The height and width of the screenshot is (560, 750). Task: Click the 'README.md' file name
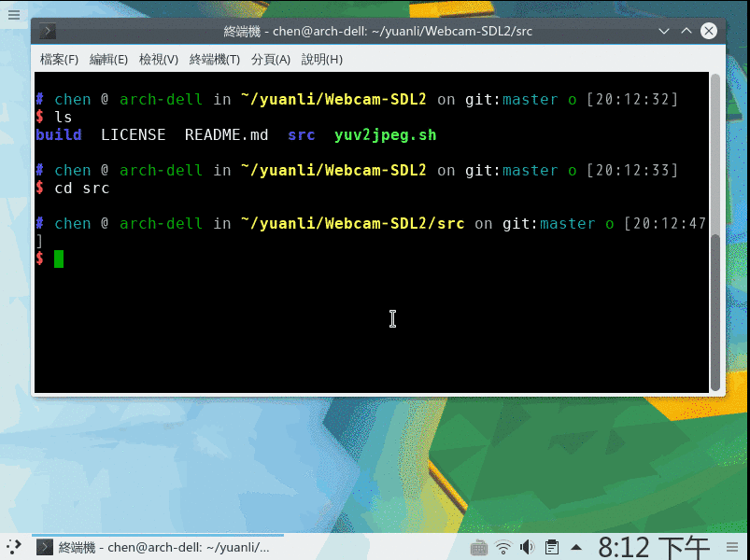[x=227, y=135]
